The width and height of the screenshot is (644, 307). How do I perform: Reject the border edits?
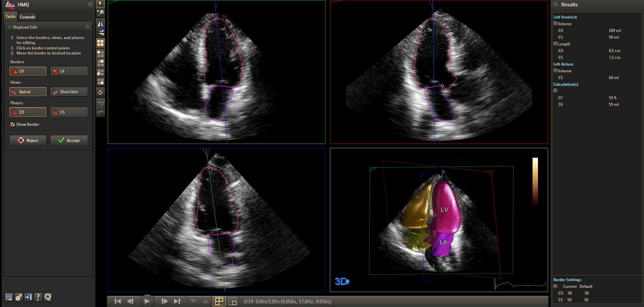[x=28, y=141]
